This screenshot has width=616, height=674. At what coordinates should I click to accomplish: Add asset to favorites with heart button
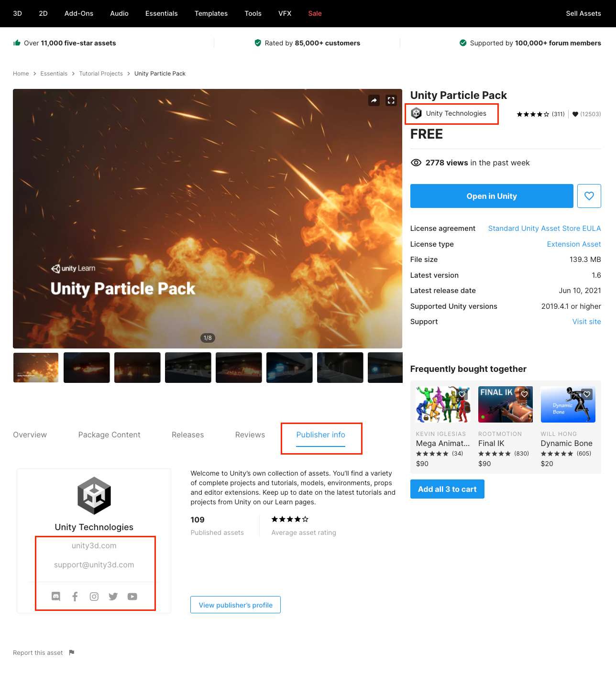pyautogui.click(x=589, y=196)
